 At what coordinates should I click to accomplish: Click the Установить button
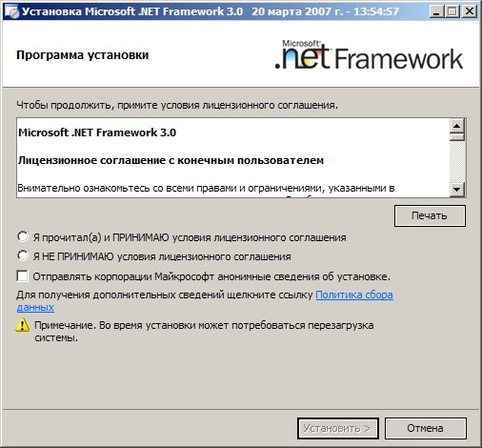(x=338, y=428)
